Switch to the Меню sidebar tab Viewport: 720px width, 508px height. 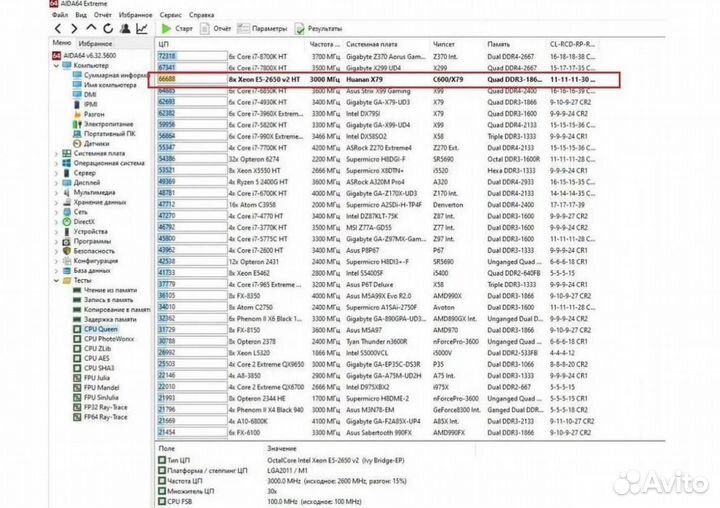pyautogui.click(x=62, y=43)
